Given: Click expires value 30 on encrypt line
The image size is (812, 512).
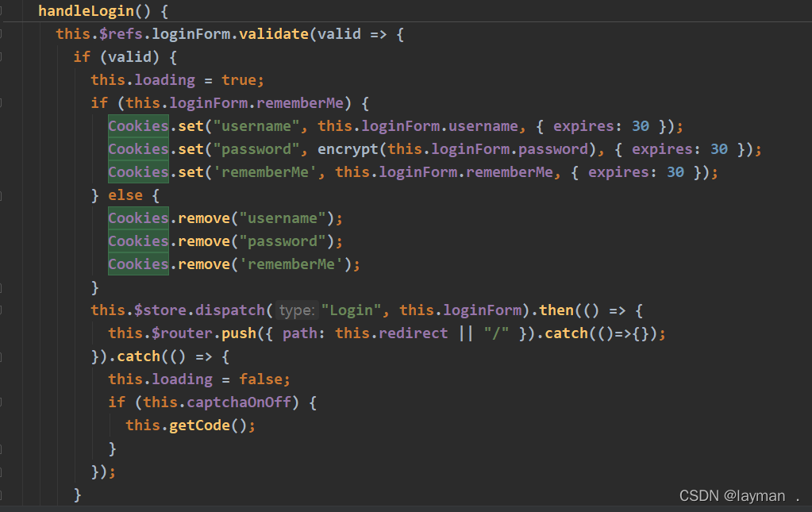Looking at the screenshot, I should click(719, 149).
